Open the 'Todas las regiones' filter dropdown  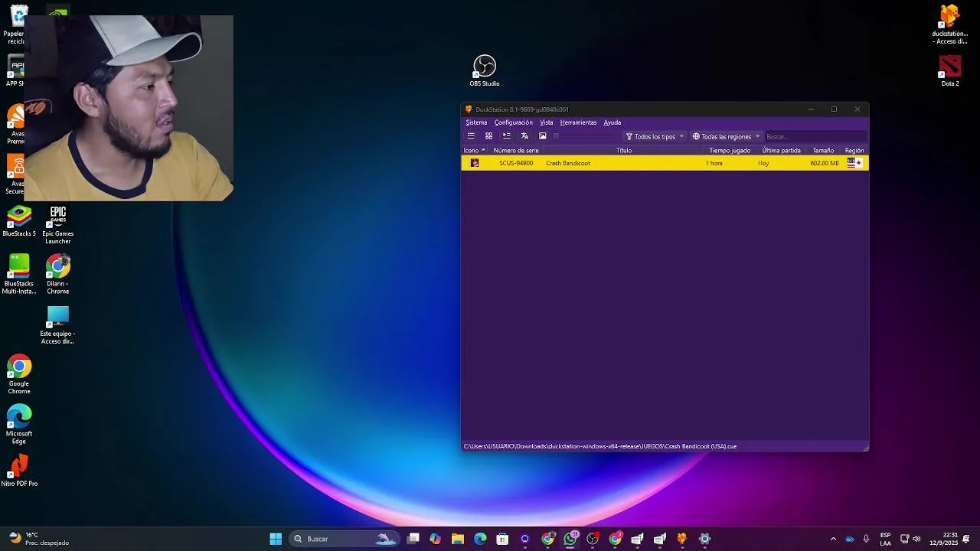726,136
